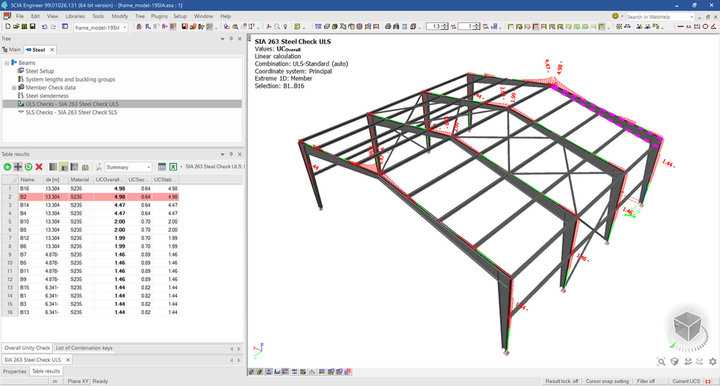Click the Undo arrow icon

(x=45, y=27)
